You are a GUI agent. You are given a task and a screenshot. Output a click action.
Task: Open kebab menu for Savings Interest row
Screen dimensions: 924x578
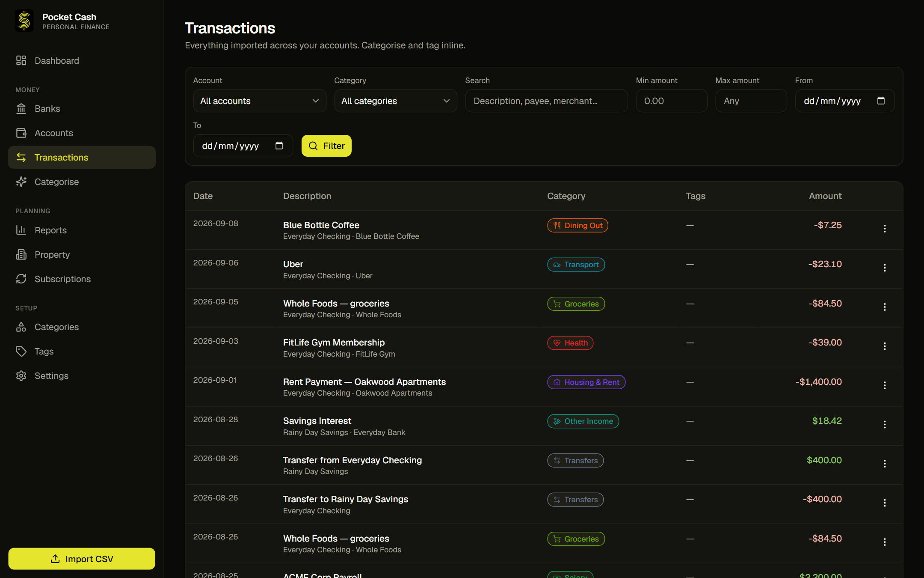coord(885,425)
